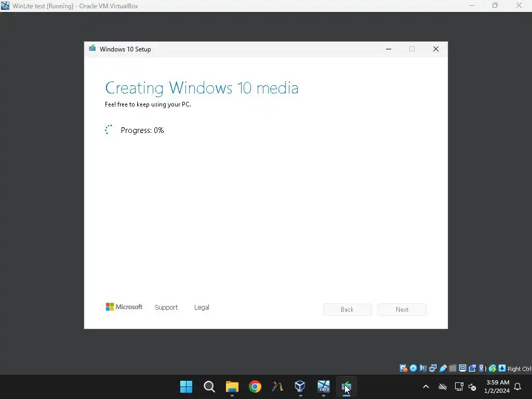The image size is (532, 399).
Task: Click the muted volume tray icon
Action: [x=472, y=387]
